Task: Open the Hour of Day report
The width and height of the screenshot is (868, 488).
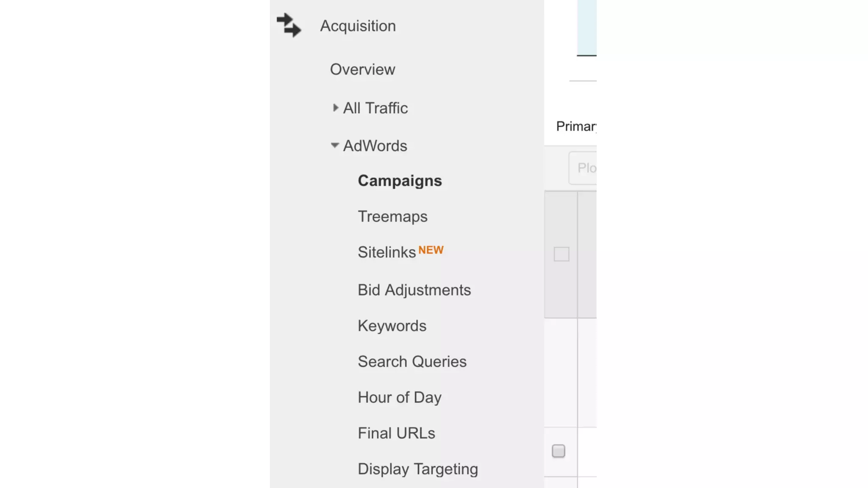Action: [x=399, y=397]
